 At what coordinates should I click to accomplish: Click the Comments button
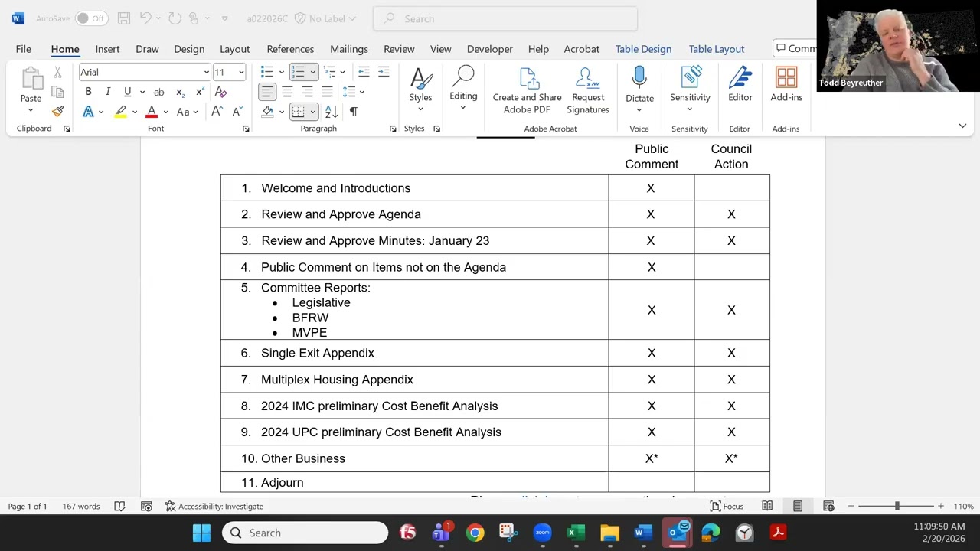[x=795, y=48]
